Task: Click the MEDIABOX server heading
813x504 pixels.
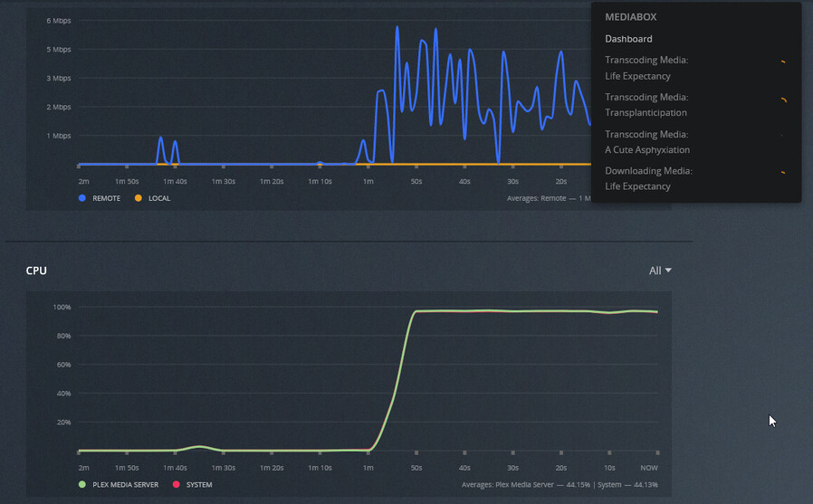Action: (630, 17)
